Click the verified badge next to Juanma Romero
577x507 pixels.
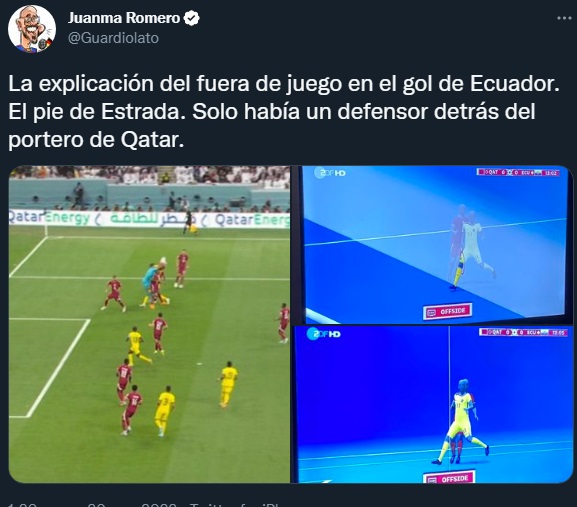click(x=191, y=18)
